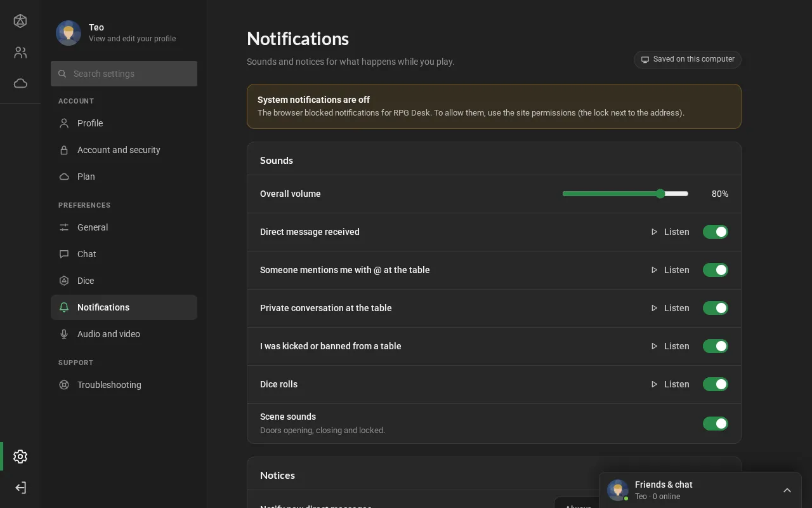
Task: Click the sliders icon beside General
Action: point(64,227)
